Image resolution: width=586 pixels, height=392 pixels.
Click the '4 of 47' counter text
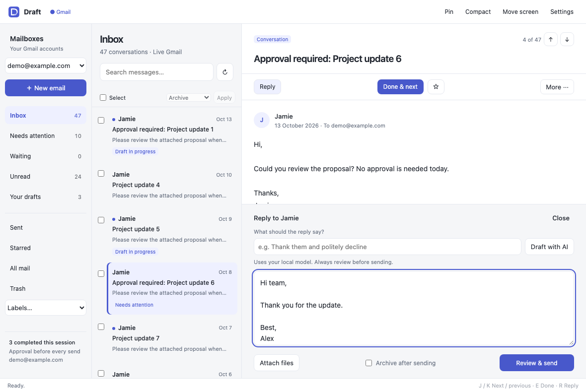tap(531, 40)
